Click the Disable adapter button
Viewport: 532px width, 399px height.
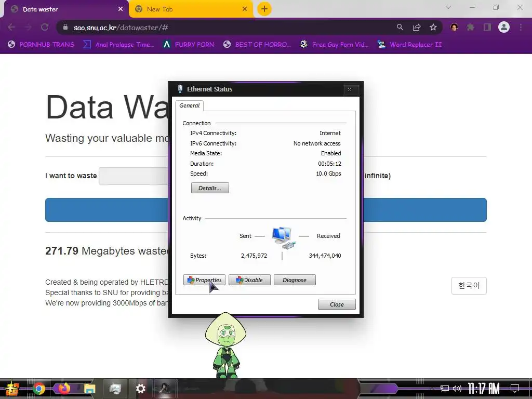[249, 280]
